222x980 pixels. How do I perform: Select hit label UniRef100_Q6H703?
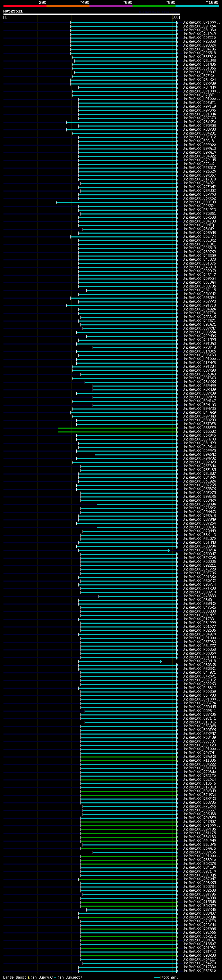point(199,439)
